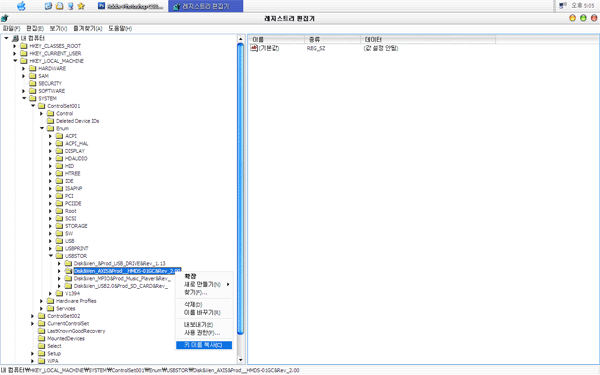This screenshot has width=600, height=375.
Task: Click the SECURITY folder icon
Action: click(33, 83)
